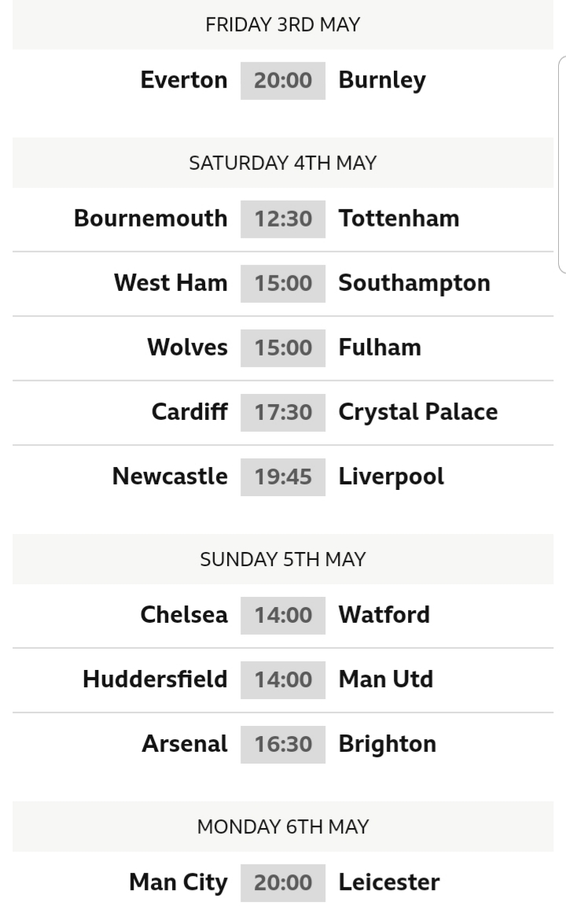Select Man City team link

pyautogui.click(x=178, y=883)
